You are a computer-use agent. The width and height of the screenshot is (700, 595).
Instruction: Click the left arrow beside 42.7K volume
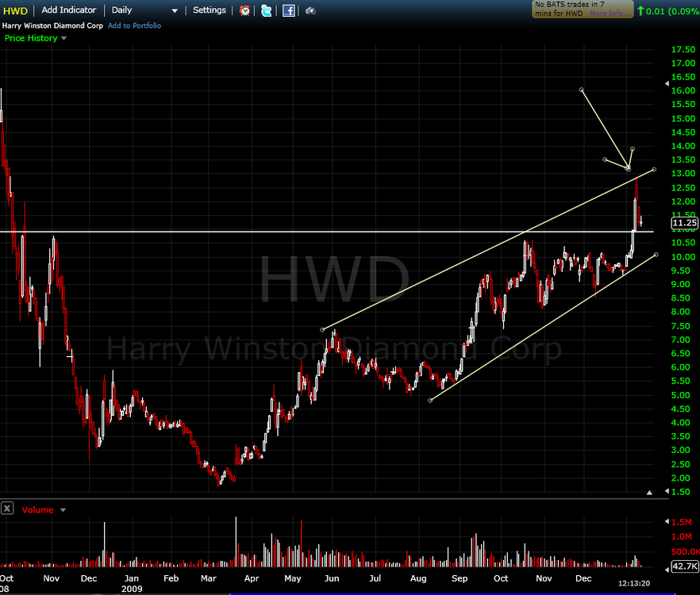point(667,569)
